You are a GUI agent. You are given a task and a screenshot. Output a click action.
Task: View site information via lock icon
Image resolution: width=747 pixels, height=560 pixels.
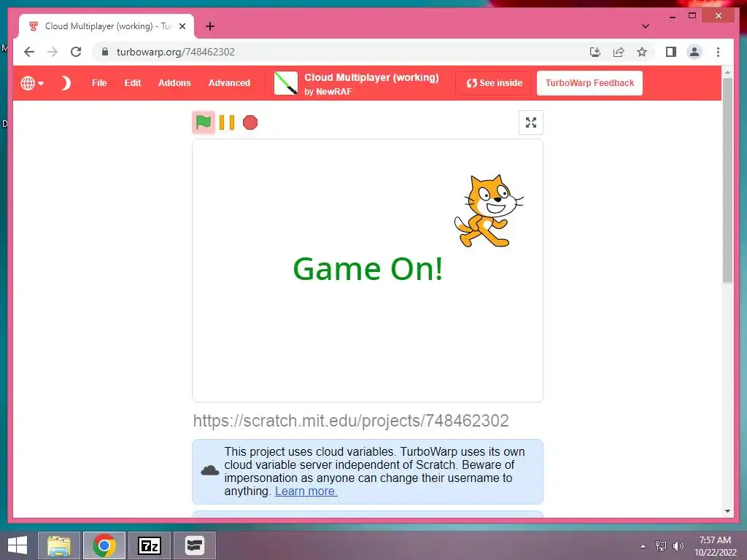(105, 52)
